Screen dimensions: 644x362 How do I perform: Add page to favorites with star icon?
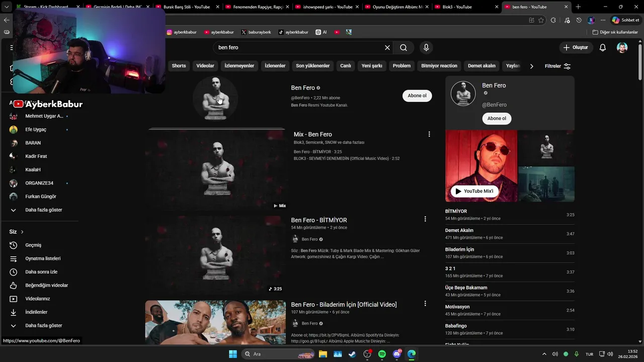[541, 20]
